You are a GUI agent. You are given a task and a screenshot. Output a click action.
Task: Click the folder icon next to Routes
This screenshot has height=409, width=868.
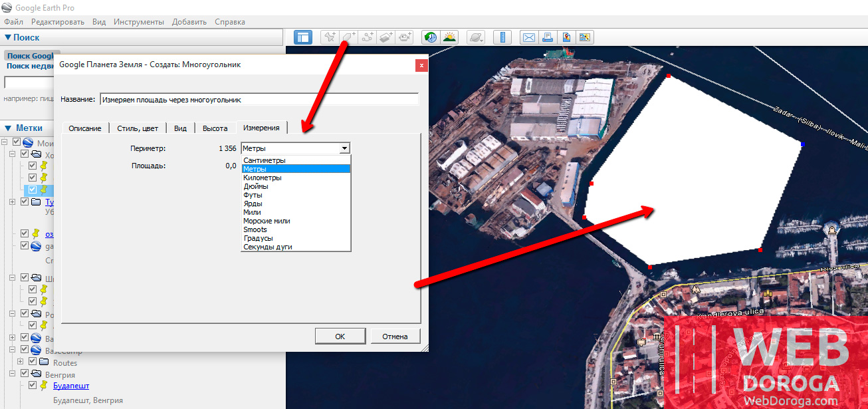pos(45,362)
